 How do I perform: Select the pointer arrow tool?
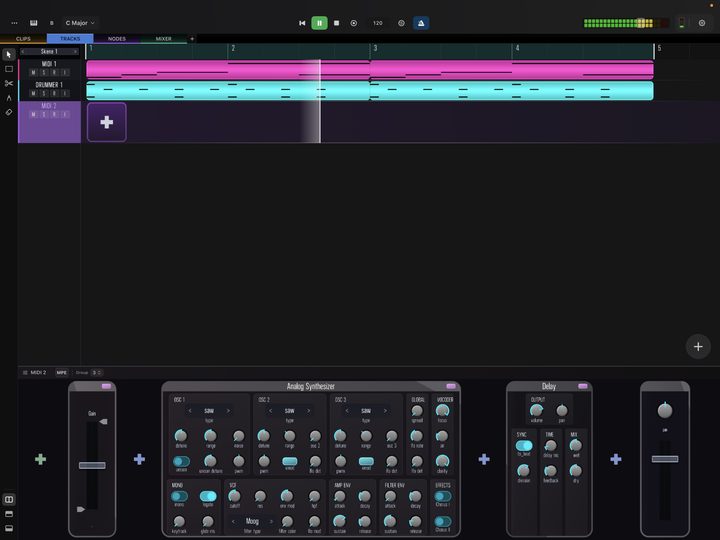coord(9,55)
